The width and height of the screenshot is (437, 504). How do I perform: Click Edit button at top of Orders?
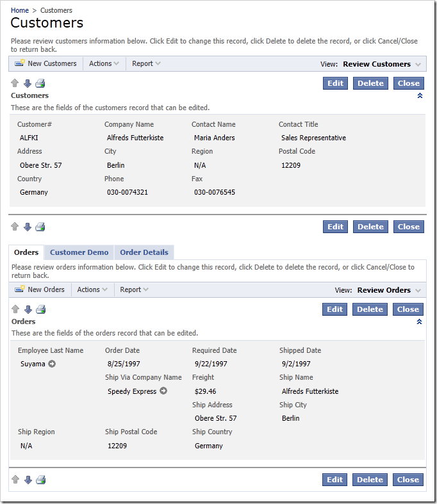[x=334, y=309]
